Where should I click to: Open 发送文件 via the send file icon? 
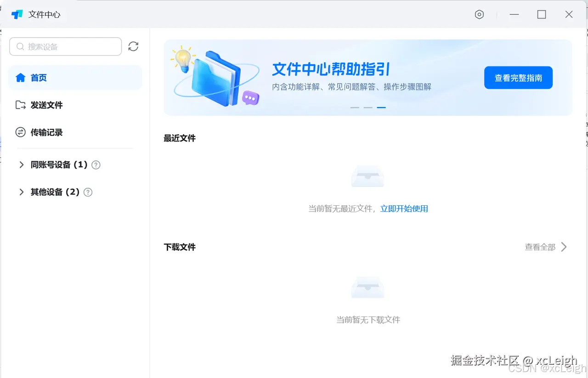click(20, 105)
